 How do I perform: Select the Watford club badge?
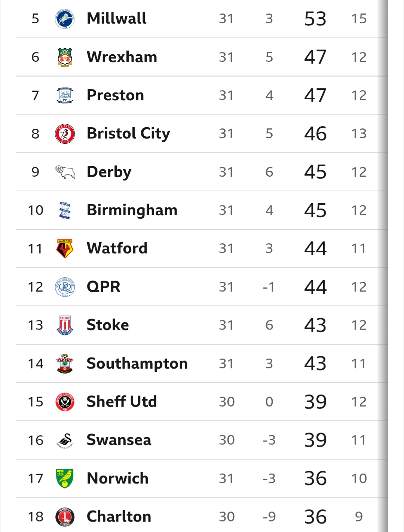(x=65, y=249)
